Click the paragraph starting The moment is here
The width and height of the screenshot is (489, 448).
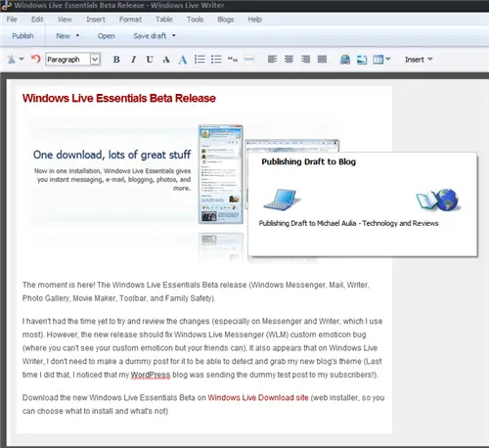pos(196,291)
